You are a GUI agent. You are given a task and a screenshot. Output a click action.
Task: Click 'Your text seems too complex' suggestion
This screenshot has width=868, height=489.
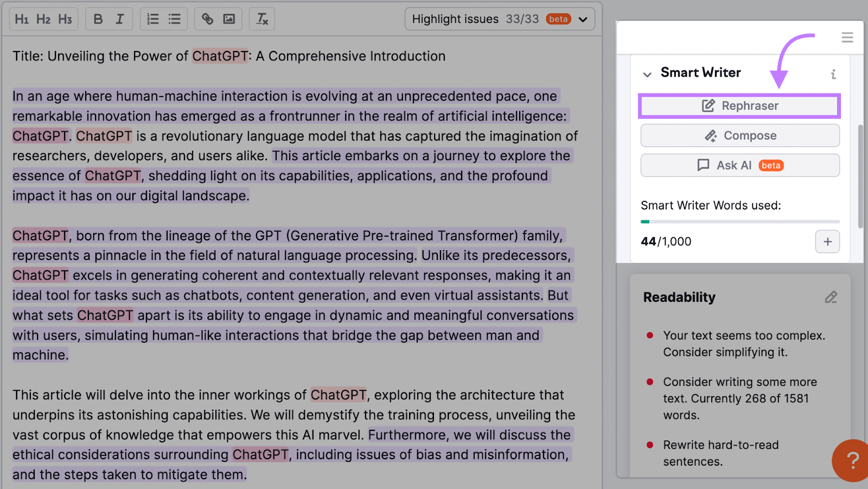click(744, 344)
